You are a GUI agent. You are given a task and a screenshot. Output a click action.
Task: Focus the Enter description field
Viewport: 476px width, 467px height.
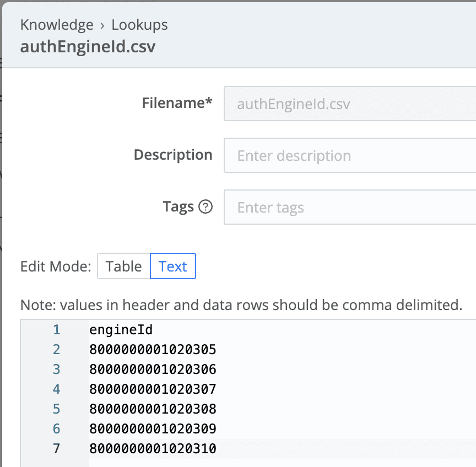click(349, 155)
